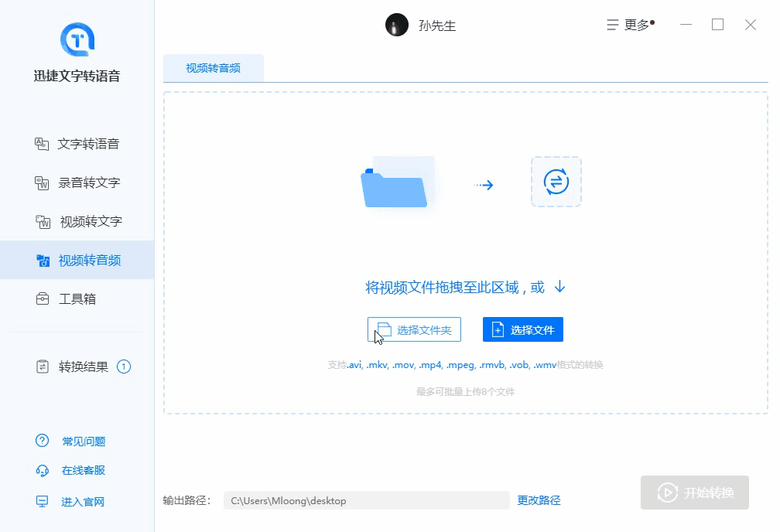Click the 开始转换 button
Screen dimensions: 780x532
pos(694,493)
